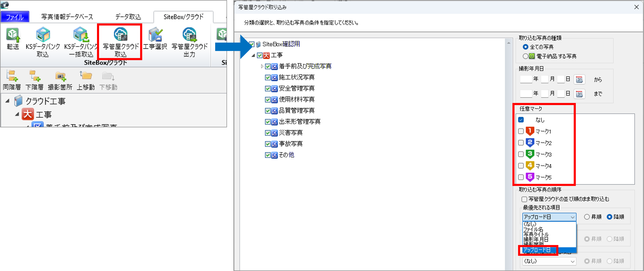Click 上移動 to move item up
This screenshot has height=271, width=644.
tap(86, 76)
